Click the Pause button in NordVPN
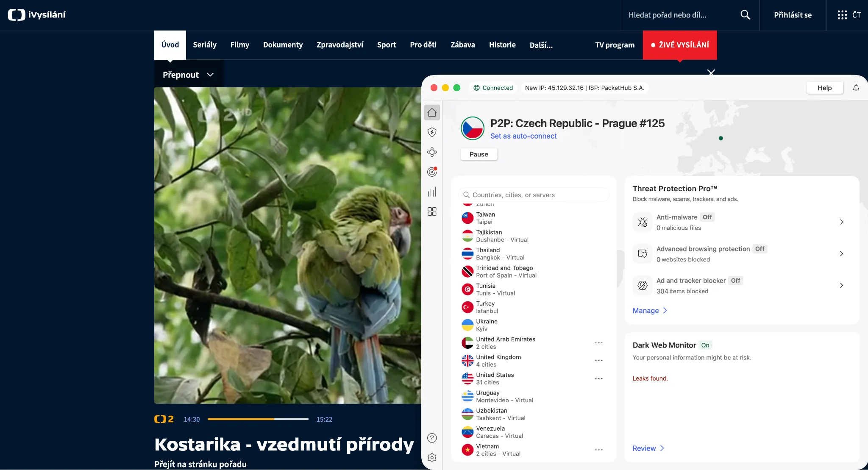Viewport: 868px width, 470px height. [479, 154]
